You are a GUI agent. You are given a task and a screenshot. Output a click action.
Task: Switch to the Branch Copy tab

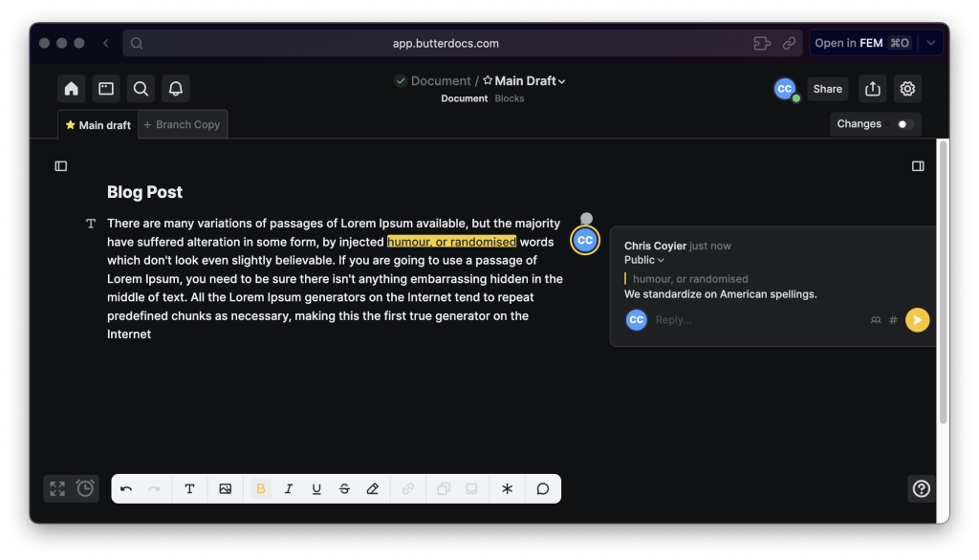click(182, 125)
